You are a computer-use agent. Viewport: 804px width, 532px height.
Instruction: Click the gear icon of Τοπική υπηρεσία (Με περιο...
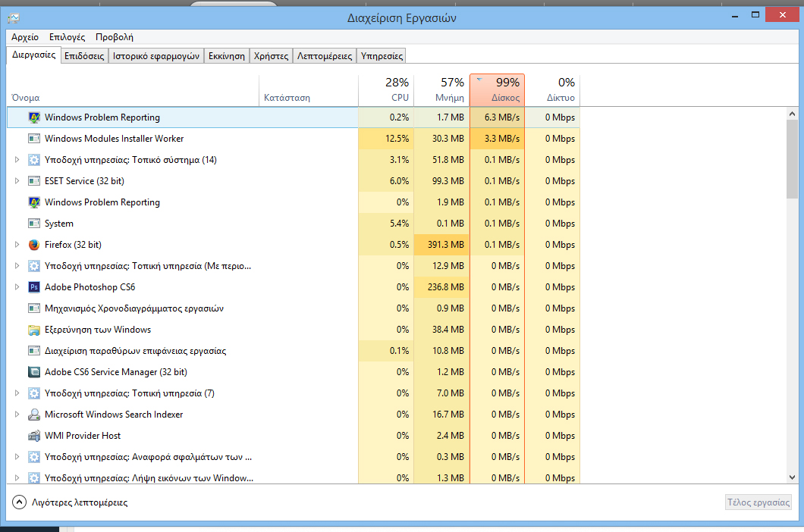pos(34,266)
